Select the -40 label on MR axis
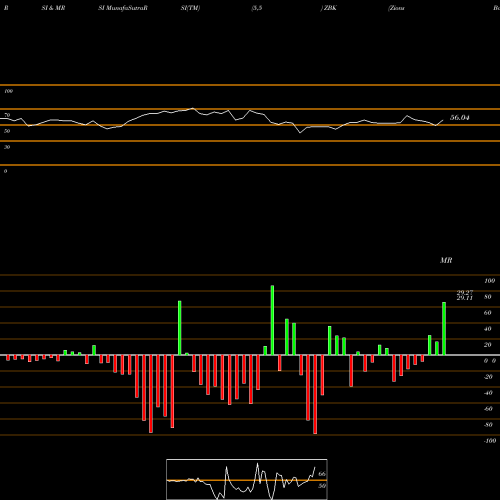The width and height of the screenshot is (500, 500). click(488, 393)
